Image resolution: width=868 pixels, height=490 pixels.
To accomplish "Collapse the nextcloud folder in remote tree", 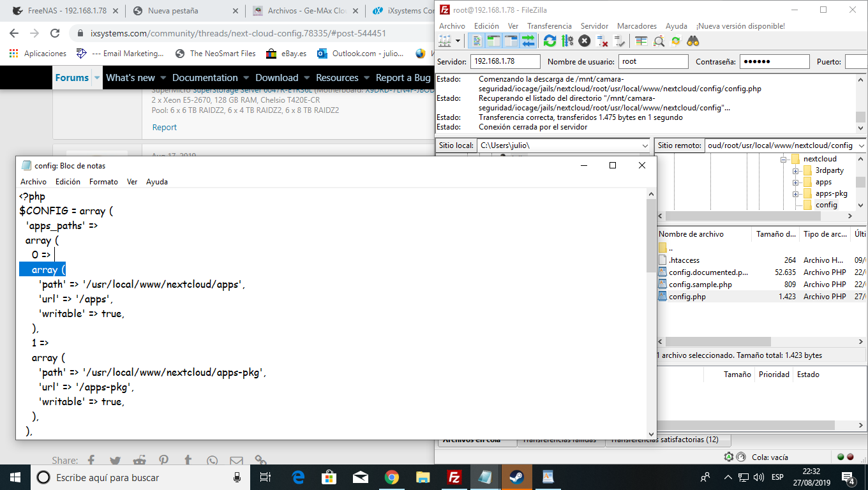I will click(x=784, y=160).
